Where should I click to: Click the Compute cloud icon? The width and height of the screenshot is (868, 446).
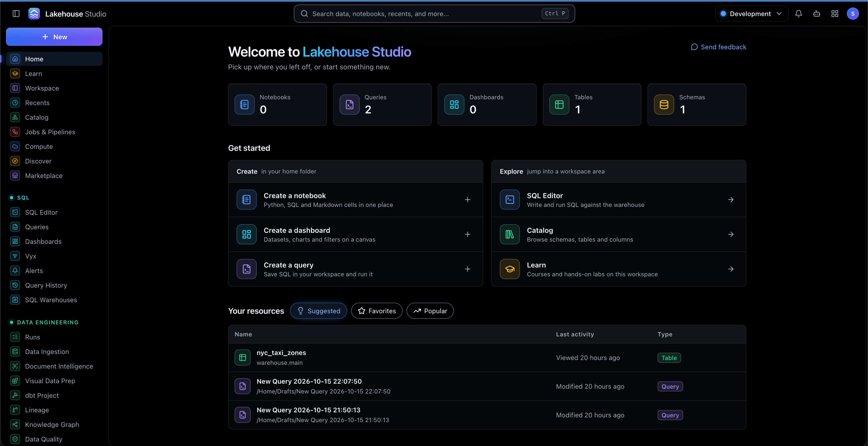coord(15,146)
